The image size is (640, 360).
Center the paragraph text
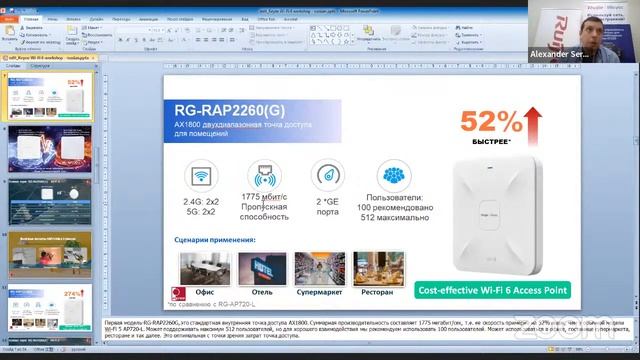tap(206, 40)
